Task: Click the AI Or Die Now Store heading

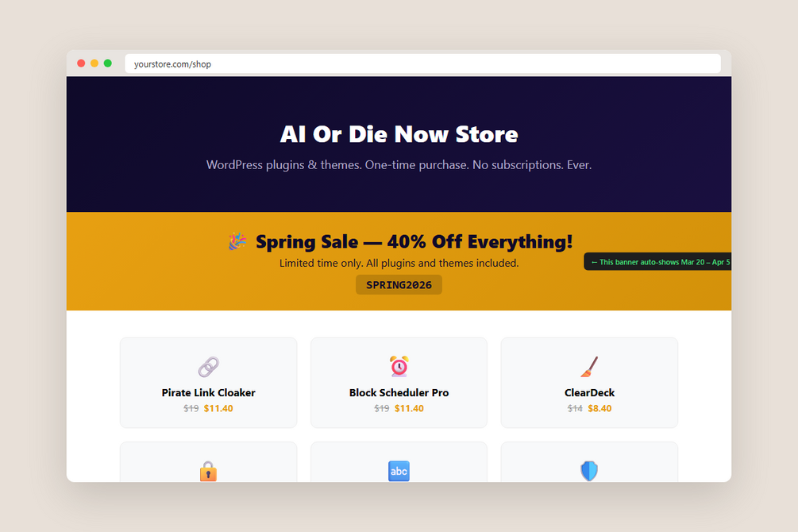Action: click(x=399, y=134)
